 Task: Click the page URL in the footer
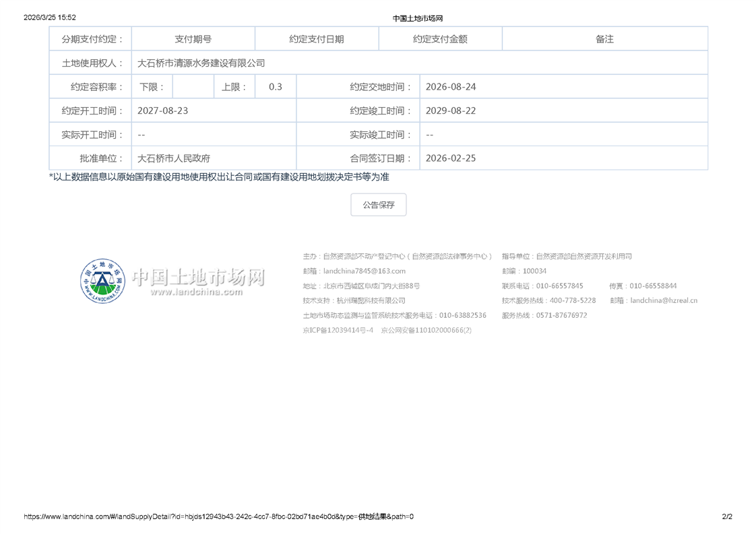click(x=218, y=517)
